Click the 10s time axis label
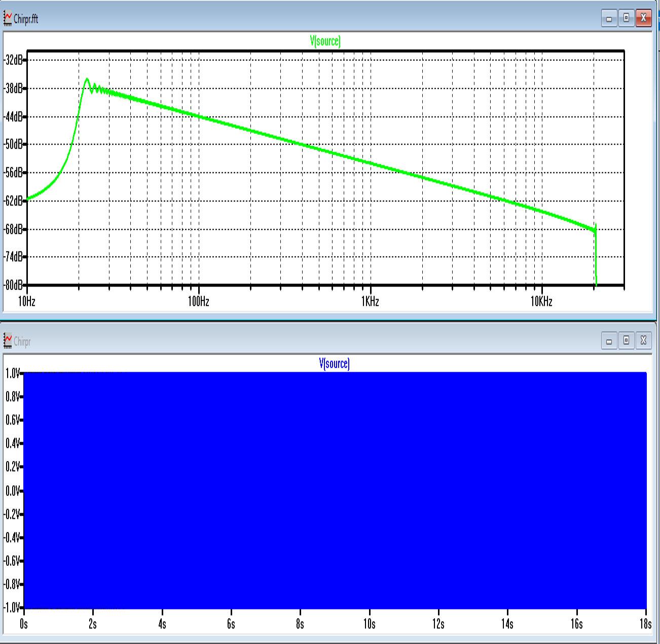The width and height of the screenshot is (660, 644). (x=369, y=624)
